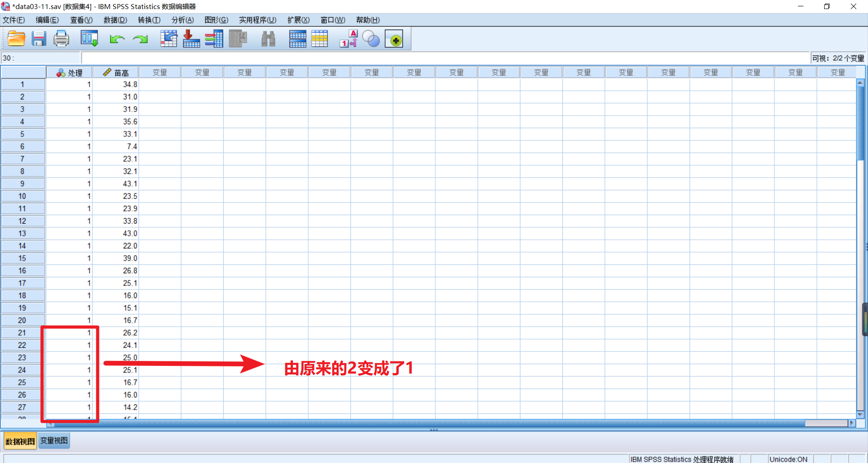Open the 图形(G) menu
The image size is (868, 463).
(x=217, y=20)
